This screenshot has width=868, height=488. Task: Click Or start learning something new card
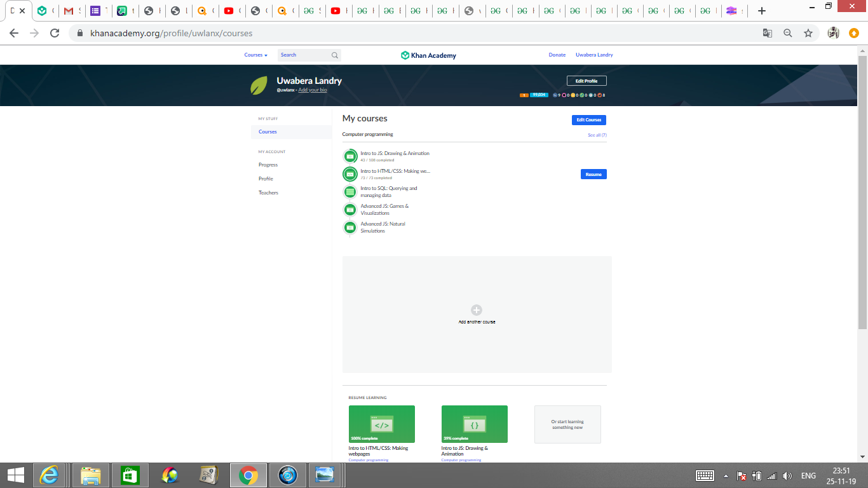click(x=567, y=424)
